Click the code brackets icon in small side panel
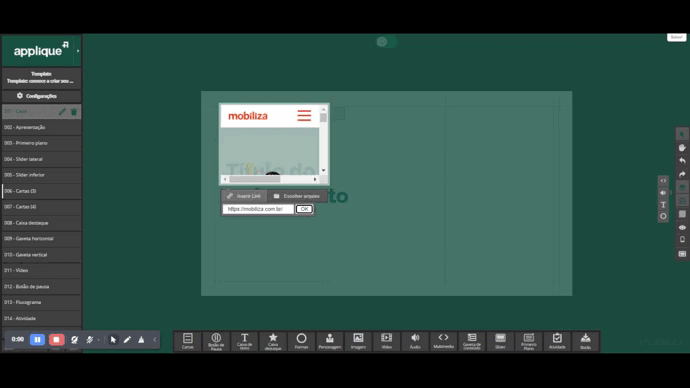This screenshot has height=388, width=690. coord(663,181)
